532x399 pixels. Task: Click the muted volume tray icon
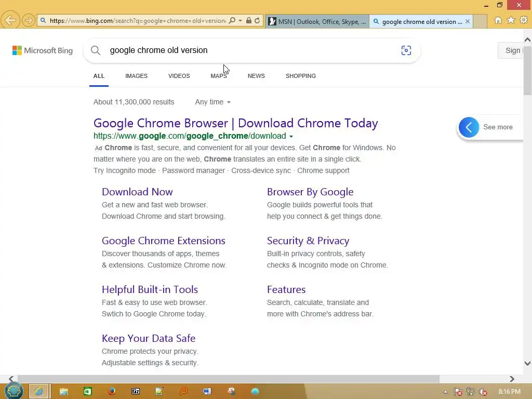pyautogui.click(x=483, y=392)
